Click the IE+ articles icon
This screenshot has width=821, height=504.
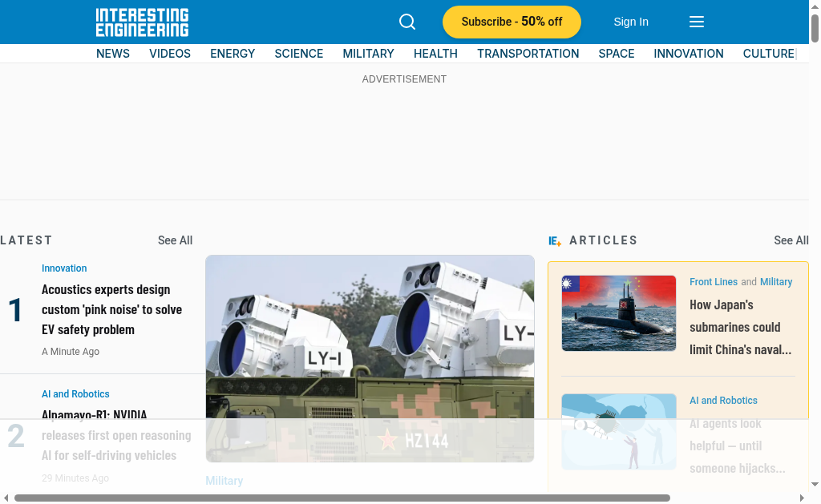[555, 240]
